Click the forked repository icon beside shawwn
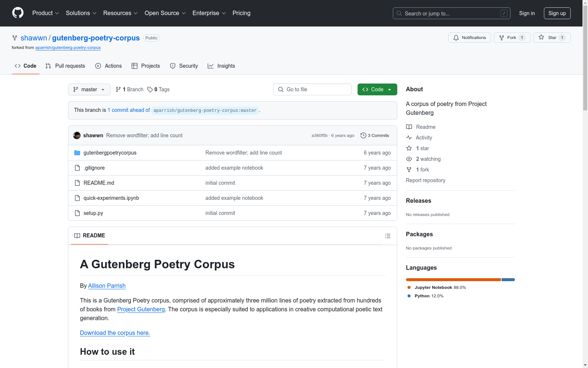588x368 pixels. coord(15,38)
